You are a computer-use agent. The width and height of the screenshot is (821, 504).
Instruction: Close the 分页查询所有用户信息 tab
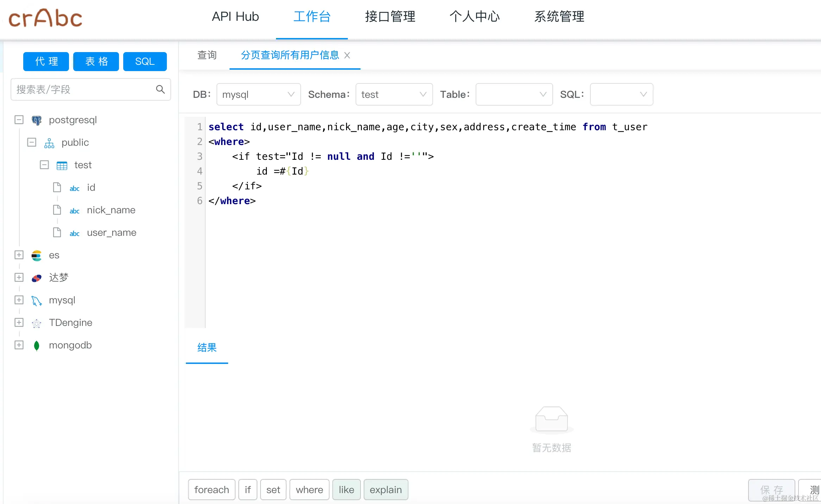tap(347, 55)
